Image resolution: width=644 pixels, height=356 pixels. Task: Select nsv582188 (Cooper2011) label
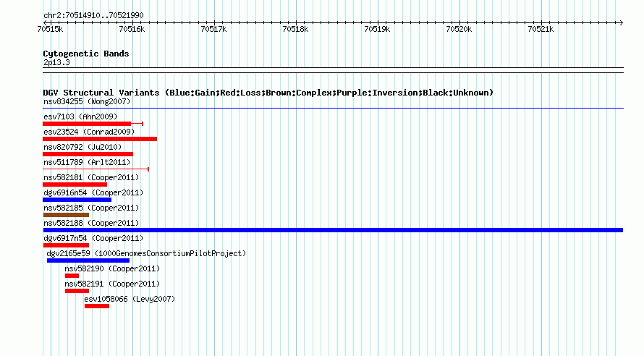pos(91,223)
